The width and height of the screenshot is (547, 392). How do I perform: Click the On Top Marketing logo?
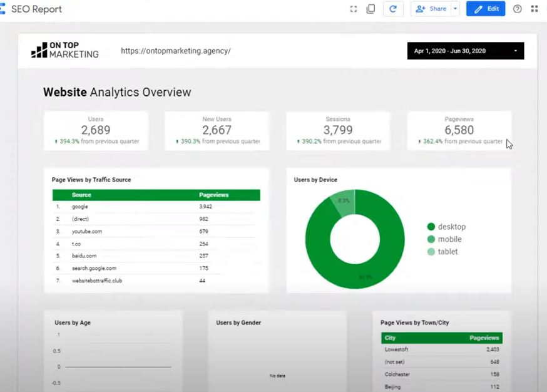click(x=64, y=50)
